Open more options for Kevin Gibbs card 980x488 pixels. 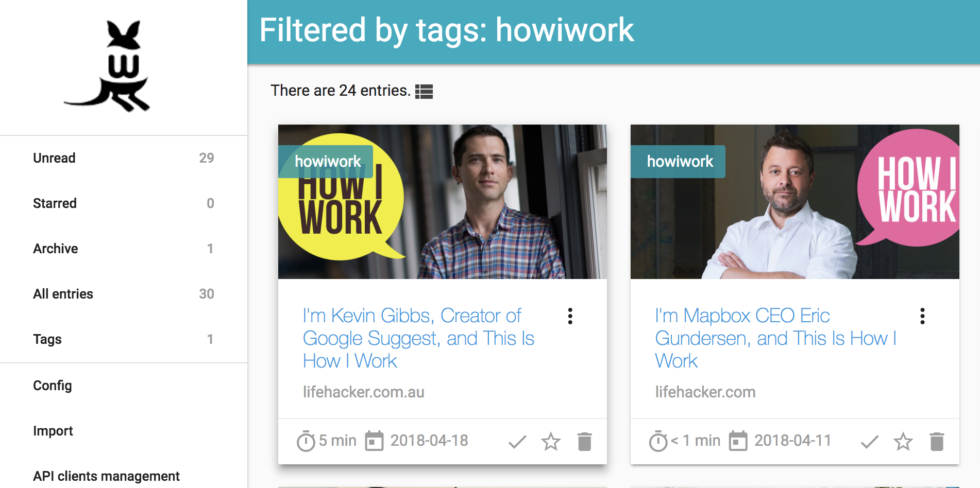coord(570,316)
